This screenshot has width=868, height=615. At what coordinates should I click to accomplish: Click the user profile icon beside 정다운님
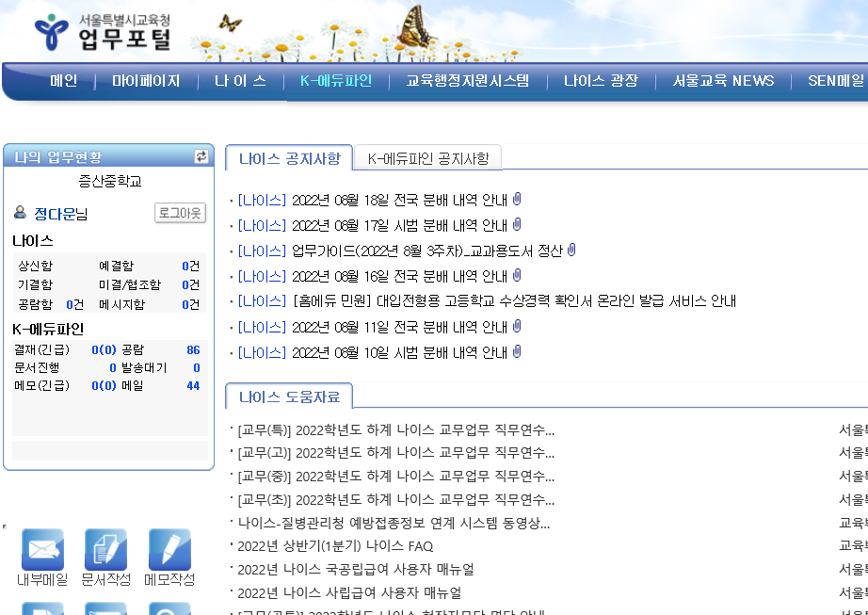[x=20, y=213]
